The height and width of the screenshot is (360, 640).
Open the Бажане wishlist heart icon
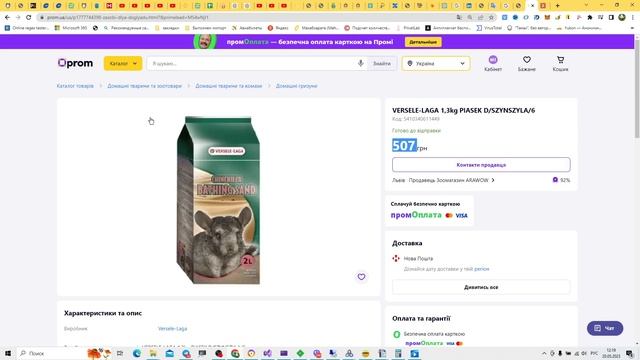pyautogui.click(x=527, y=63)
